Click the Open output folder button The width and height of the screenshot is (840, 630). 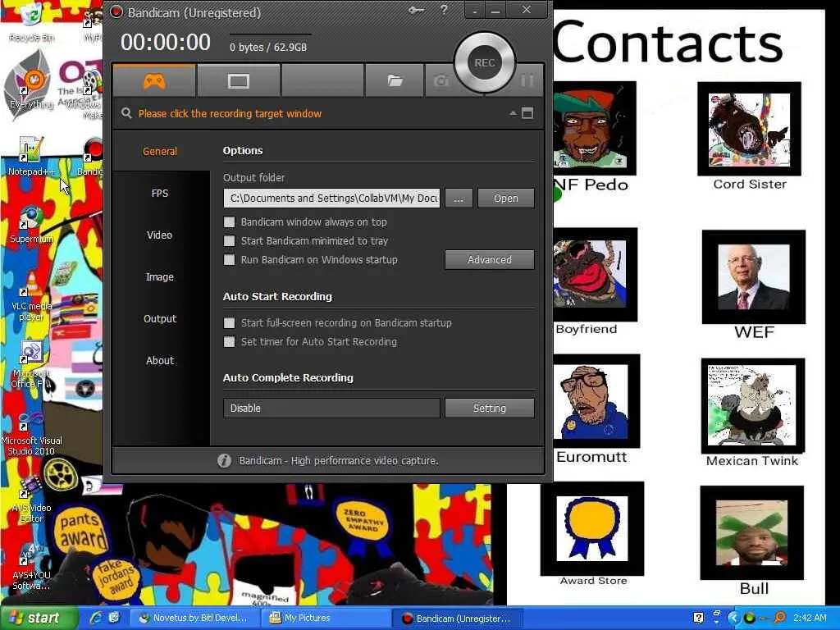(x=505, y=199)
